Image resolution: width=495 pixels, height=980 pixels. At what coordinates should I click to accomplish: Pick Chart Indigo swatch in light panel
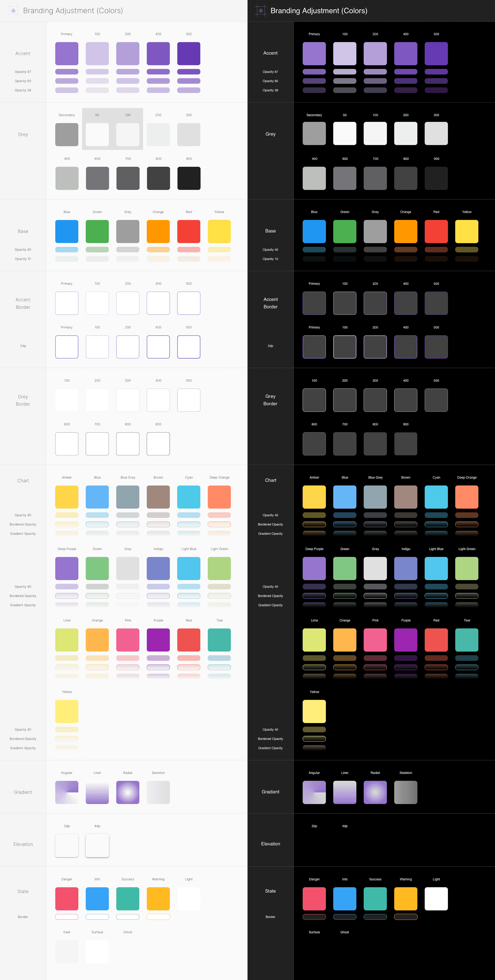(158, 568)
